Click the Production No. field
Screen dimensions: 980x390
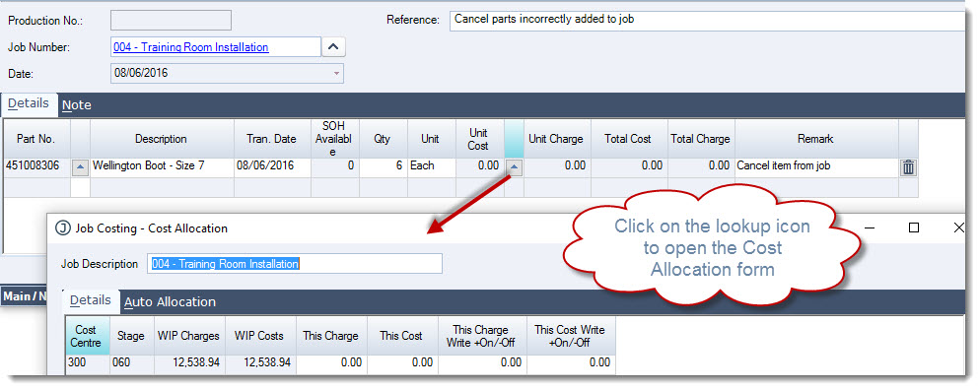click(171, 20)
